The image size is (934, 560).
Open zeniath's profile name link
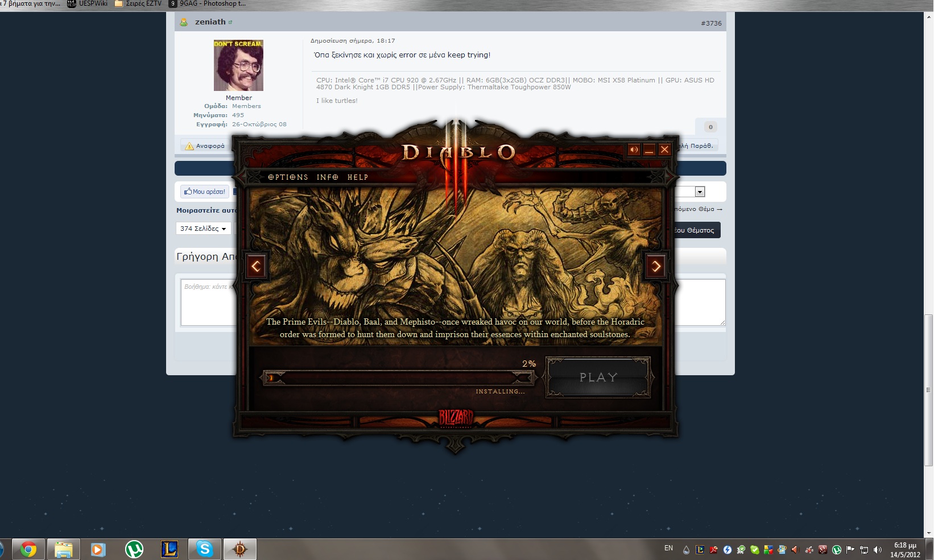click(210, 22)
